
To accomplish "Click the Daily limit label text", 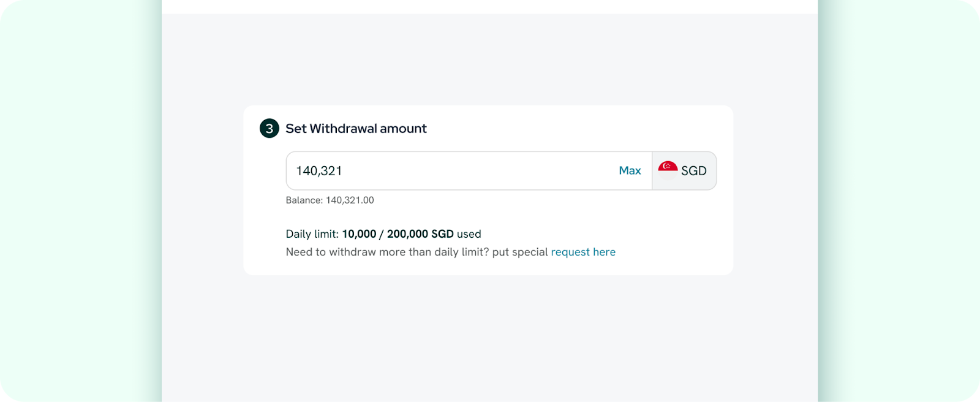I will [x=312, y=234].
